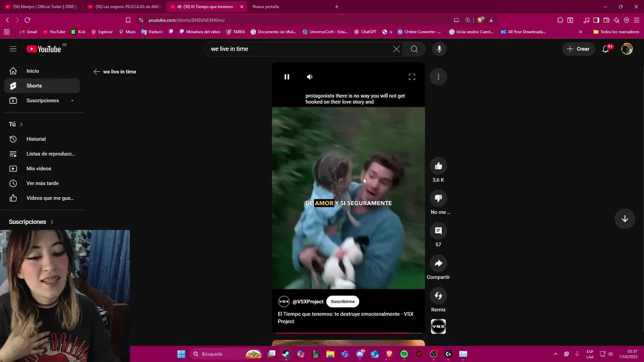The image size is (644, 362).
Task: Clear the search box with the X
Action: pyautogui.click(x=396, y=49)
